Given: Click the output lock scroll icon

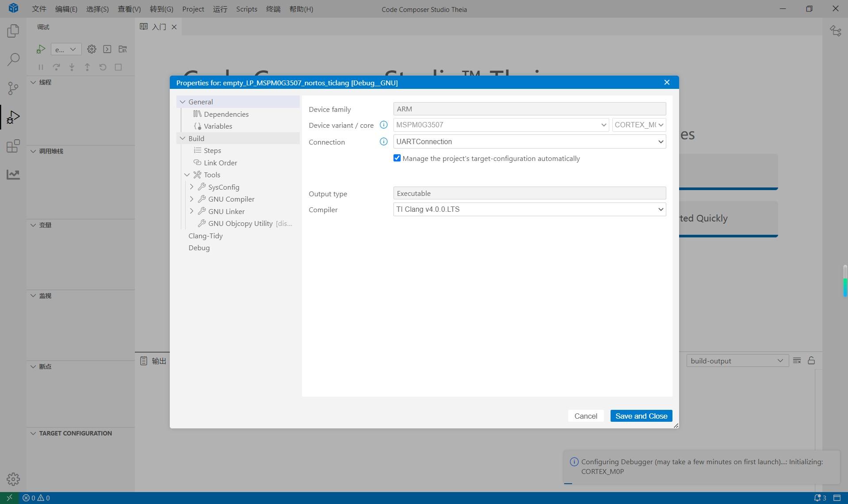Looking at the screenshot, I should (x=811, y=361).
